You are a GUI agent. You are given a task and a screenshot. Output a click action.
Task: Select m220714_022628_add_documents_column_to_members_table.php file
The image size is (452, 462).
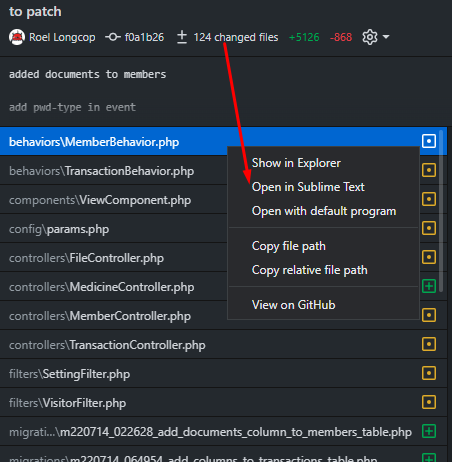coord(223,432)
